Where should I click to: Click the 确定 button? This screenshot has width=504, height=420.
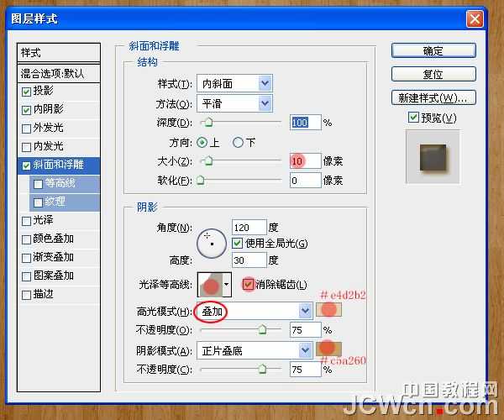[433, 50]
